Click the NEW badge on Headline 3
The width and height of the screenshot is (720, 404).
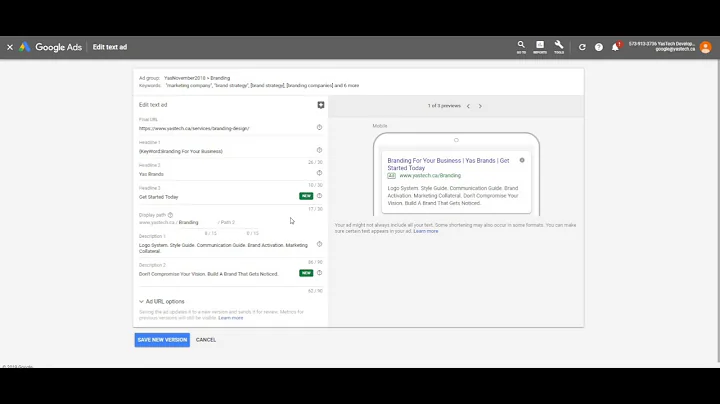coord(306,196)
